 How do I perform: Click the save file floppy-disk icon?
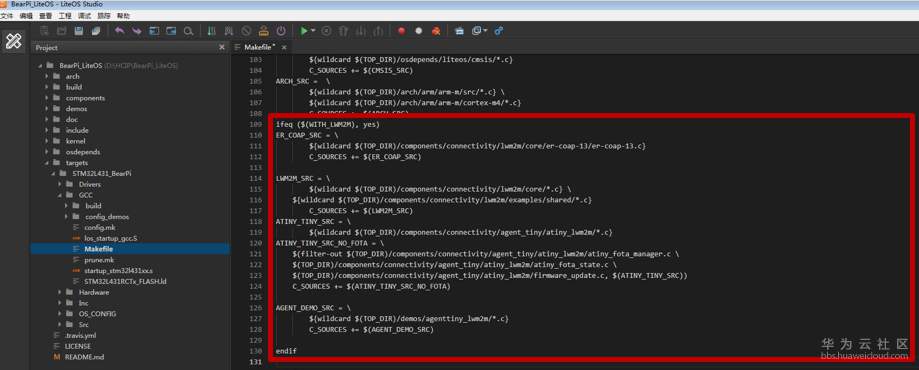[79, 30]
